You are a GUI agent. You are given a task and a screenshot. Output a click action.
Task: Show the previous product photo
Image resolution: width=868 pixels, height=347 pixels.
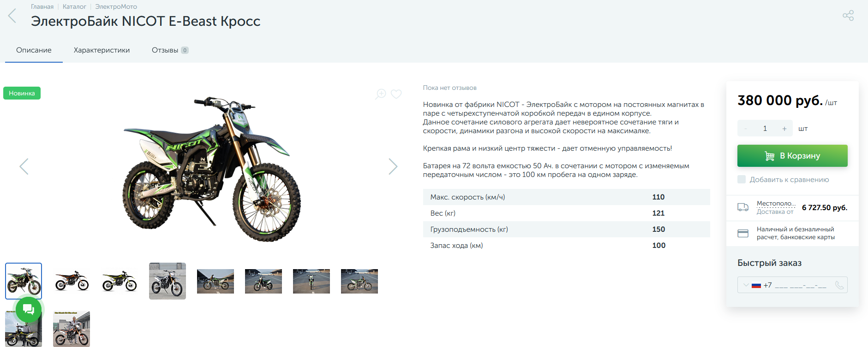(x=24, y=166)
